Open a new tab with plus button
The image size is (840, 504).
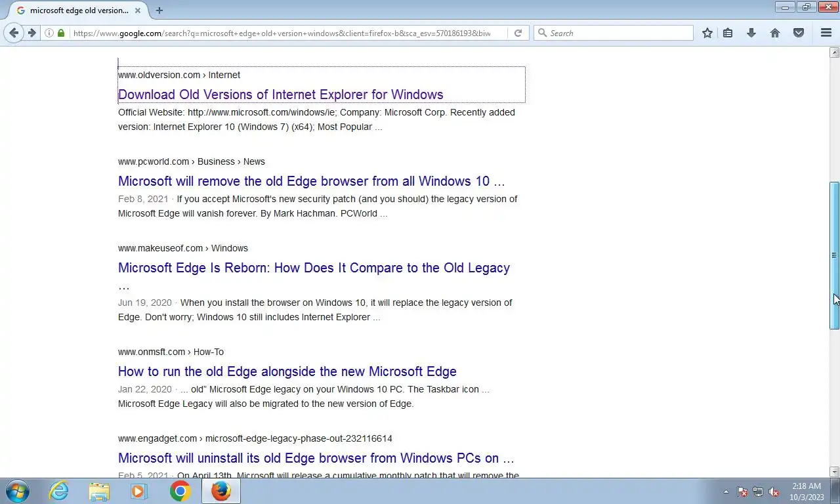pos(159,10)
